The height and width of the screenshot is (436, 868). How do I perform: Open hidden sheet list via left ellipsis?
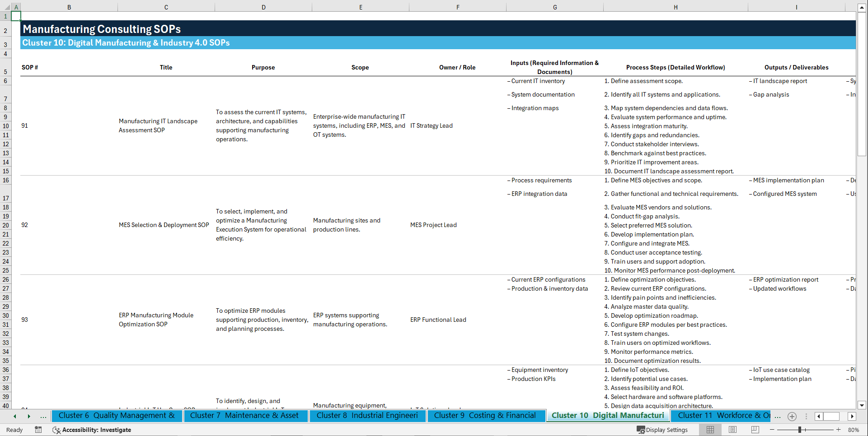[x=43, y=416]
